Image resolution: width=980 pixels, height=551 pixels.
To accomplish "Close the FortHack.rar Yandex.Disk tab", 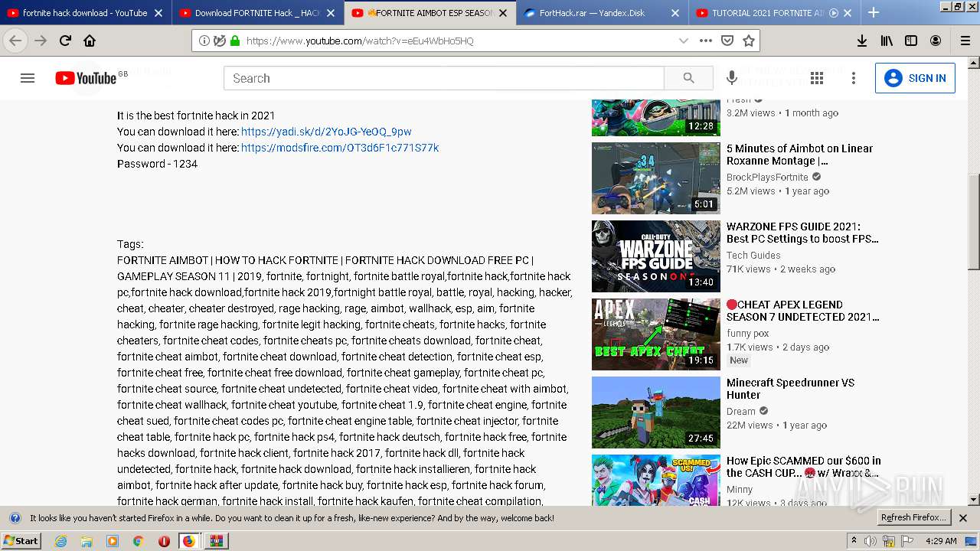I will click(675, 13).
